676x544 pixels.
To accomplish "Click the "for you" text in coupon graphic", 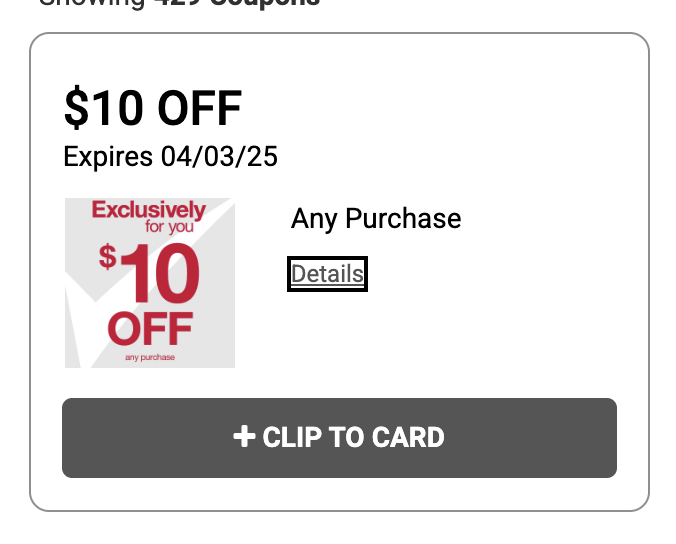I will (168, 227).
